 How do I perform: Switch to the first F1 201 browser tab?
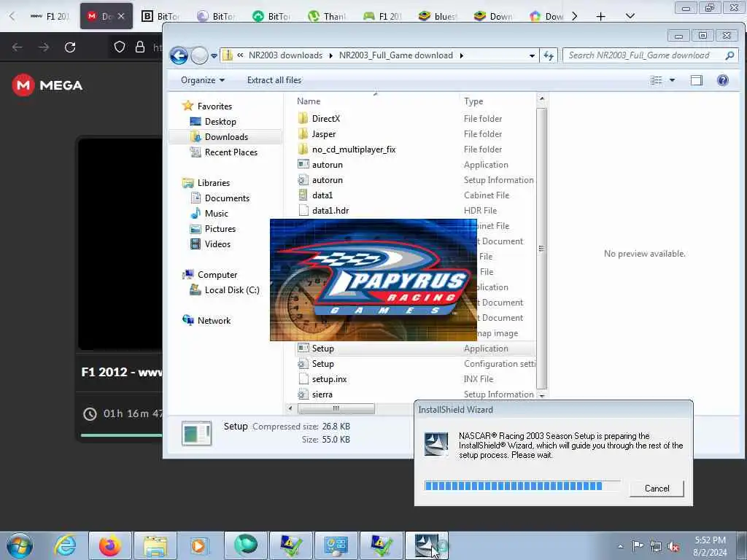(50, 16)
